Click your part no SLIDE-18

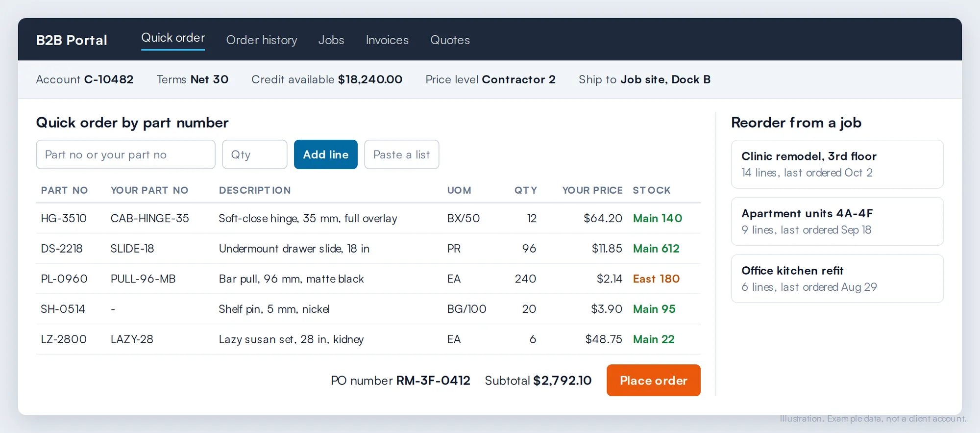(x=132, y=249)
